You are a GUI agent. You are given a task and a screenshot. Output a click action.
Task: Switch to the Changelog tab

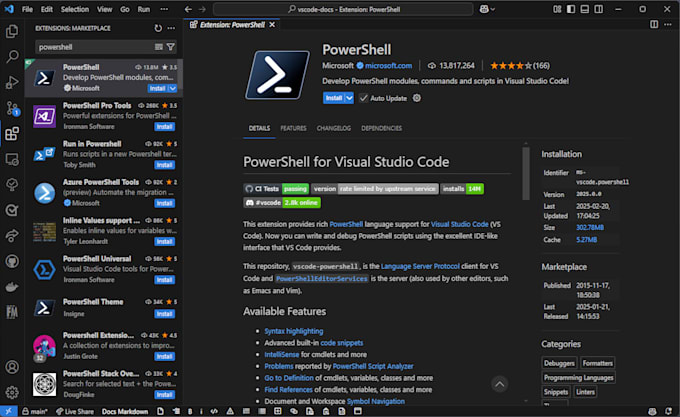[x=333, y=128]
